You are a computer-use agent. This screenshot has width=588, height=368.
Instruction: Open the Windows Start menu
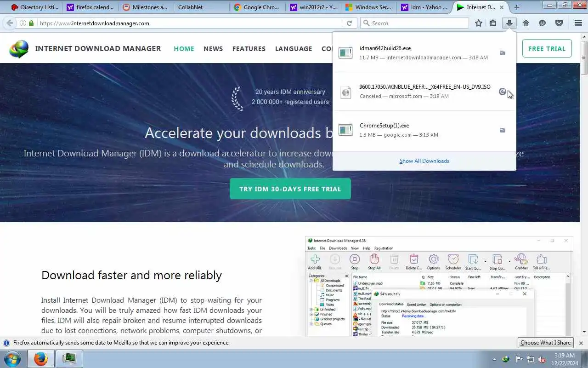click(x=12, y=359)
